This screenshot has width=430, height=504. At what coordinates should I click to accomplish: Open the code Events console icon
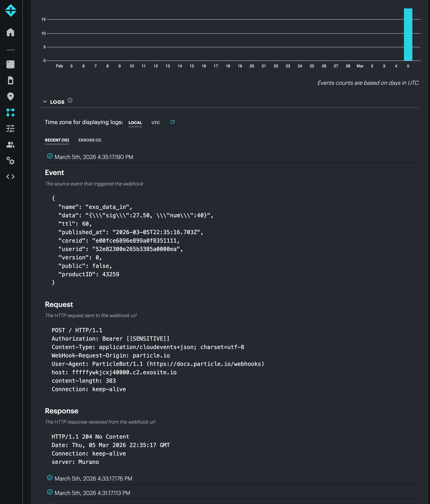click(10, 177)
